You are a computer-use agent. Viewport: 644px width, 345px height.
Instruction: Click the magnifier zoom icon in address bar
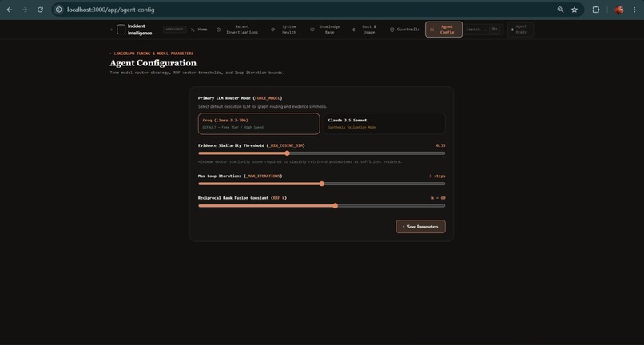(560, 10)
